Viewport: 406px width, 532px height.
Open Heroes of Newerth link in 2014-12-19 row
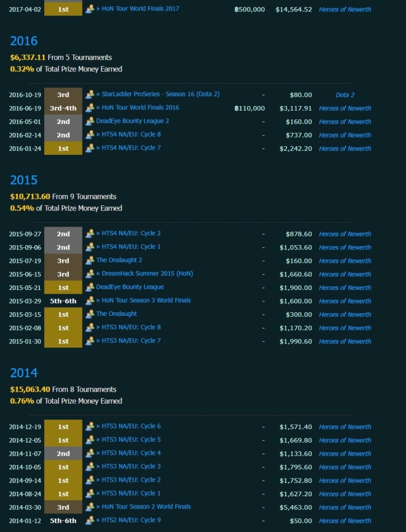click(x=345, y=427)
